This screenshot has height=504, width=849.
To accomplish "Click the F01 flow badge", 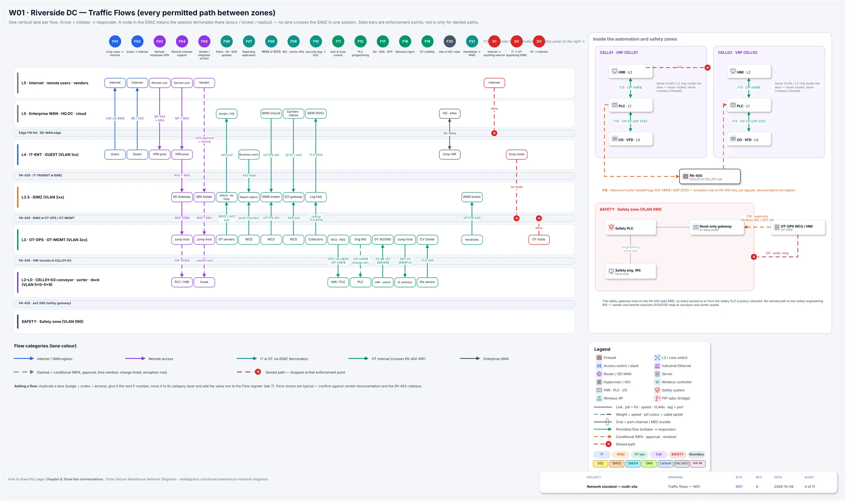I will tap(115, 42).
